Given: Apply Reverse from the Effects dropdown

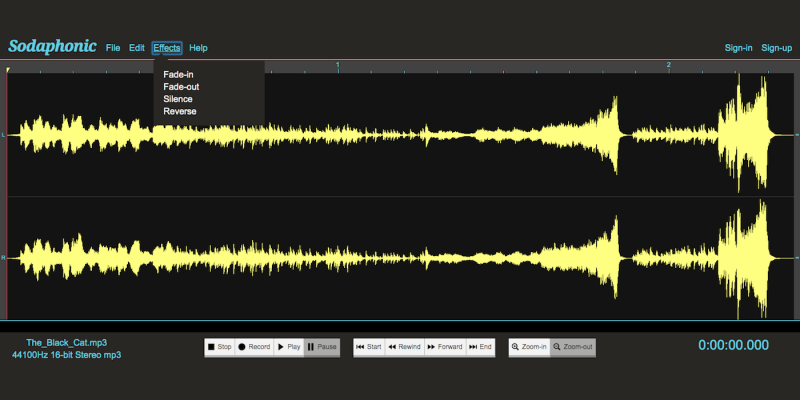Looking at the screenshot, I should pos(180,111).
